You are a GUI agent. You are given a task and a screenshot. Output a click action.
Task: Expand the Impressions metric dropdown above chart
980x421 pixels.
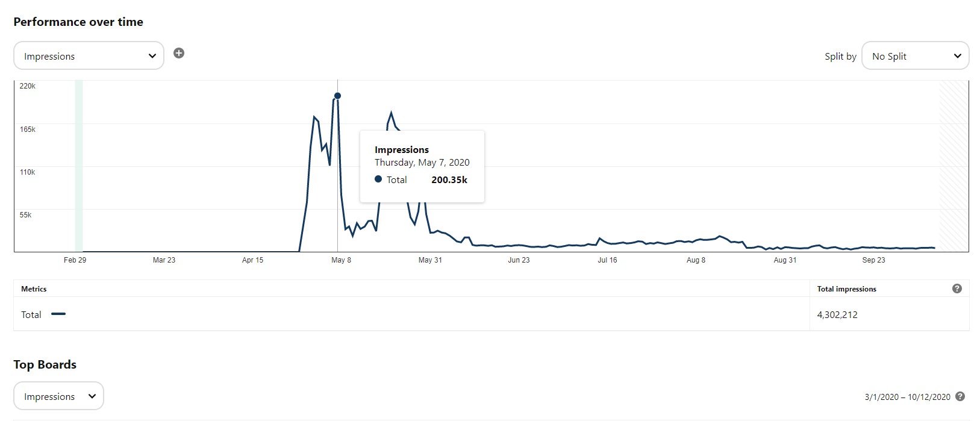click(x=89, y=55)
